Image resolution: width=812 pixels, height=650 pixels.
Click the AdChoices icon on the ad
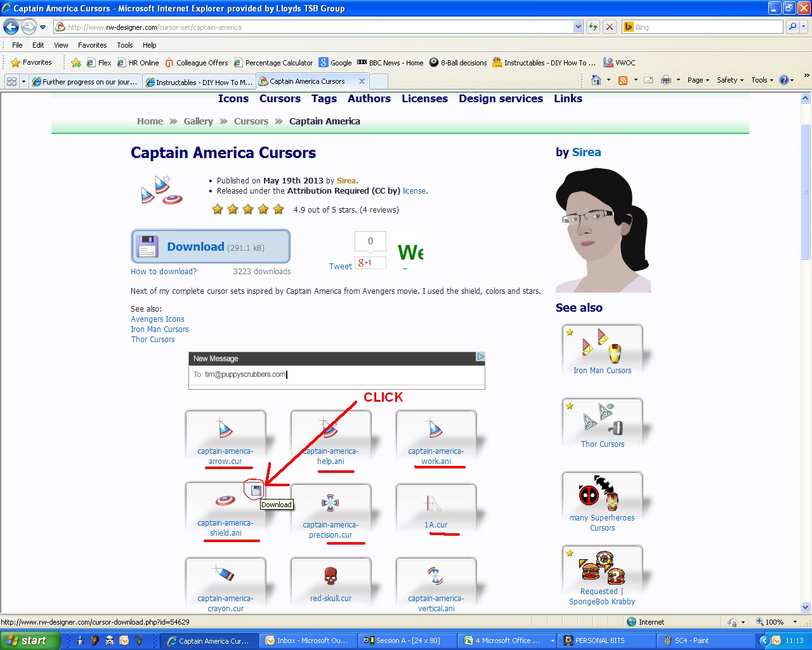tap(480, 357)
